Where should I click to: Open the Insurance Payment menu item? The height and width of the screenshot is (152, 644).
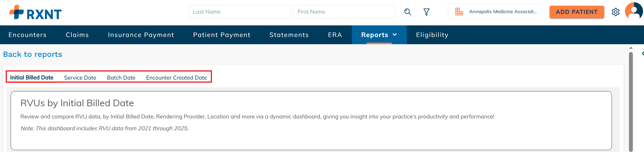click(x=141, y=35)
